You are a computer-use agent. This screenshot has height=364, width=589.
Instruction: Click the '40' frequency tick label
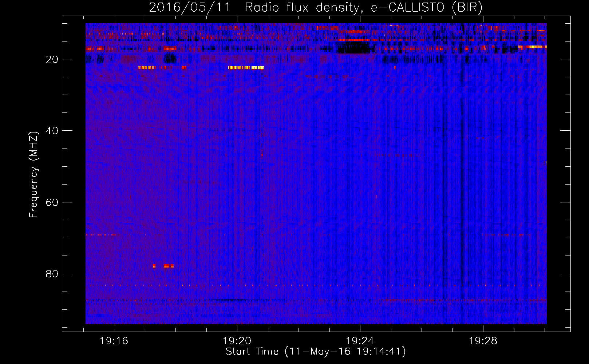(52, 131)
